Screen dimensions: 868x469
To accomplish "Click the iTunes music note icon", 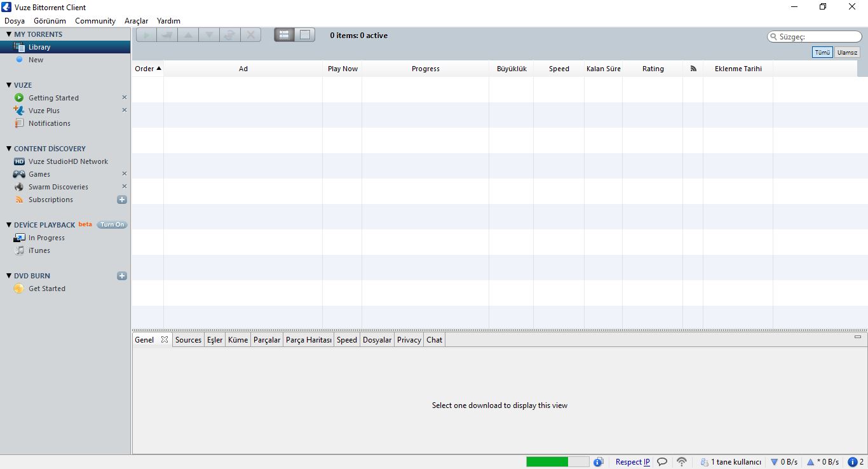I will point(19,250).
